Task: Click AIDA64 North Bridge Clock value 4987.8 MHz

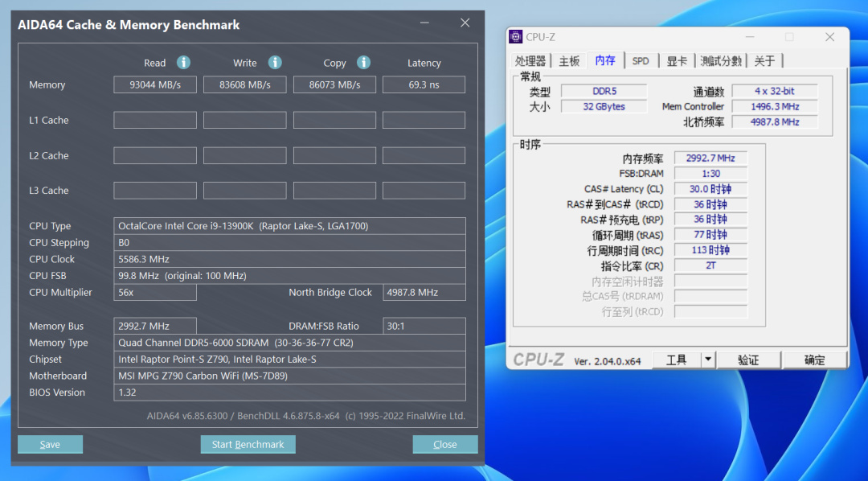Action: pos(424,292)
